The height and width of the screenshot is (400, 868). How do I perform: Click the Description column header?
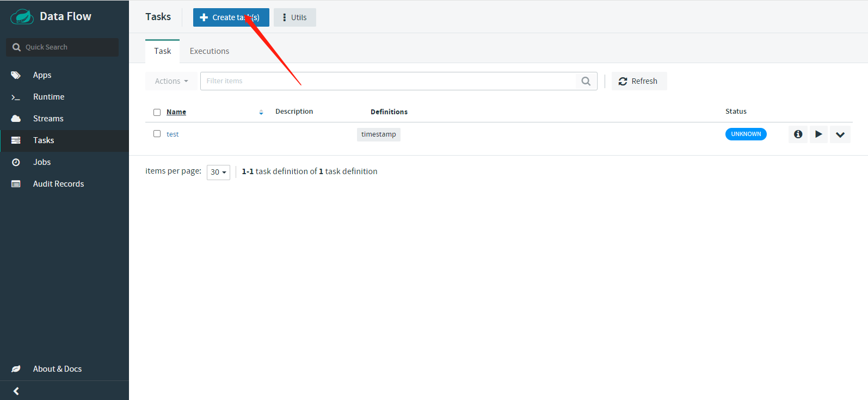pos(294,112)
